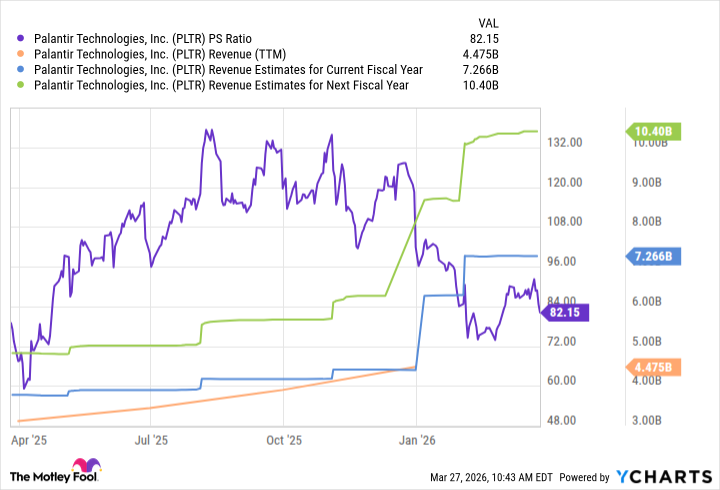Open The Motley Fool text logo

[38, 476]
